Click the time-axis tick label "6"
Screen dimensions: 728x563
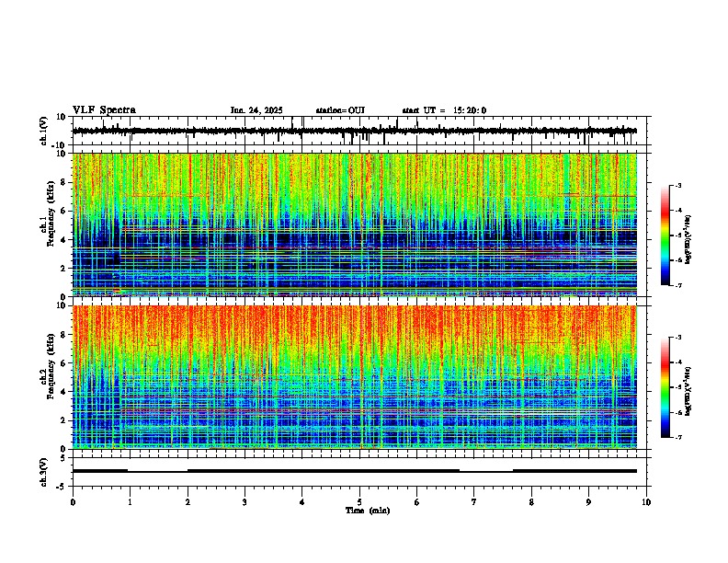pyautogui.click(x=417, y=502)
